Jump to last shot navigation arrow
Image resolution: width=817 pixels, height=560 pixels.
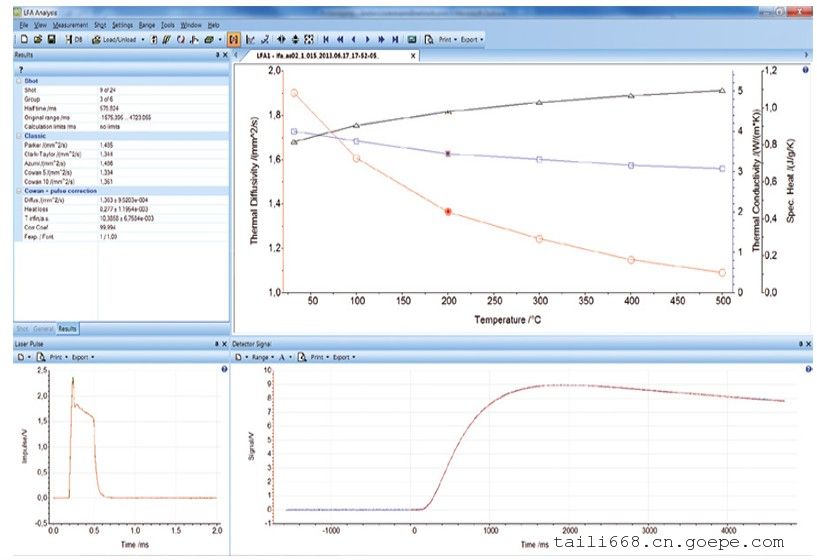pyautogui.click(x=396, y=39)
